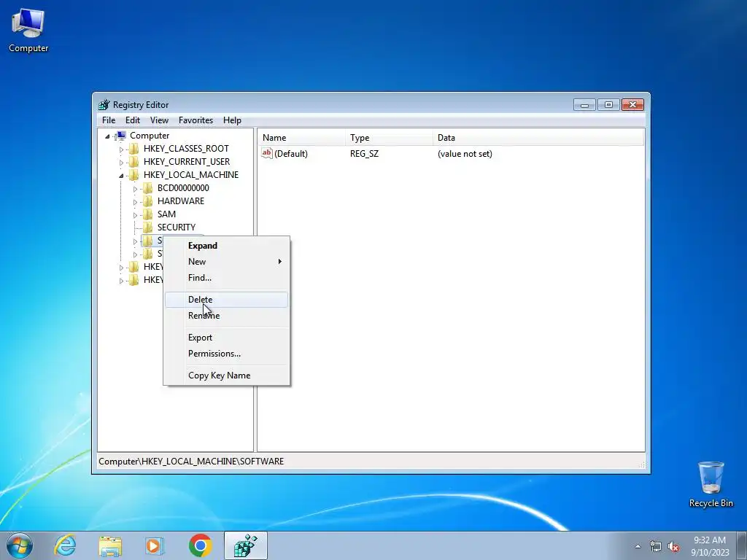Expand the SAM key
The height and width of the screenshot is (560, 747).
(x=135, y=215)
